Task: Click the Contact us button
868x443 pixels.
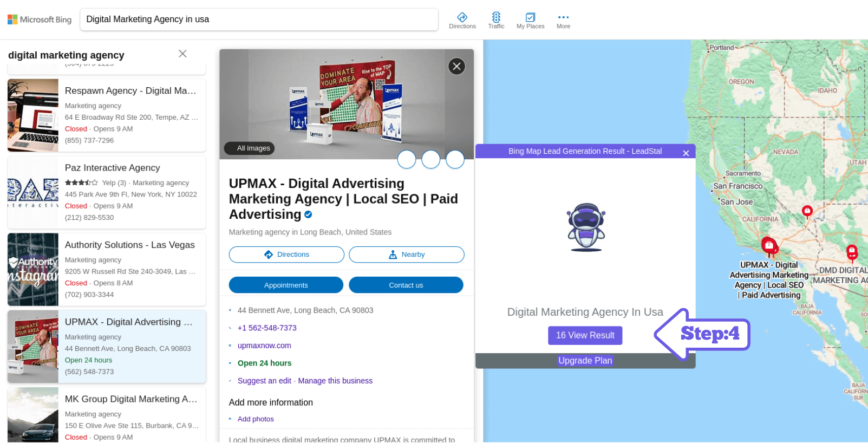Action: click(x=406, y=285)
